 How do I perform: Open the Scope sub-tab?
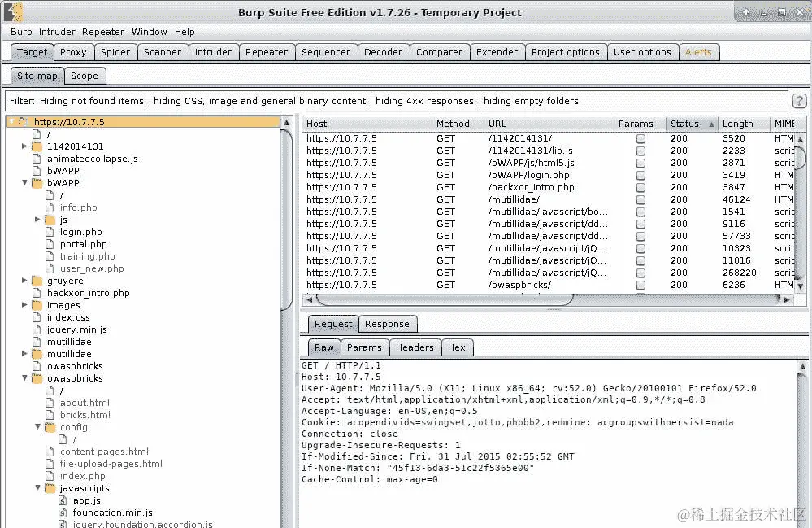(x=85, y=76)
